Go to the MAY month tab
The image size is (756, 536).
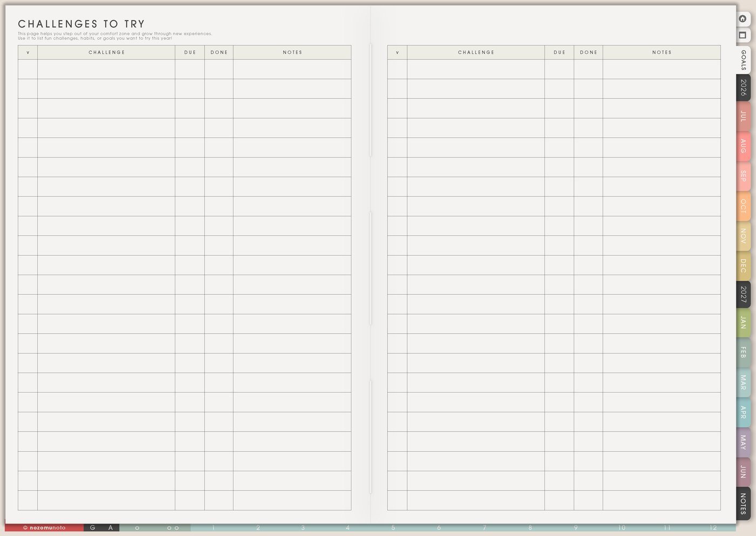coord(744,443)
